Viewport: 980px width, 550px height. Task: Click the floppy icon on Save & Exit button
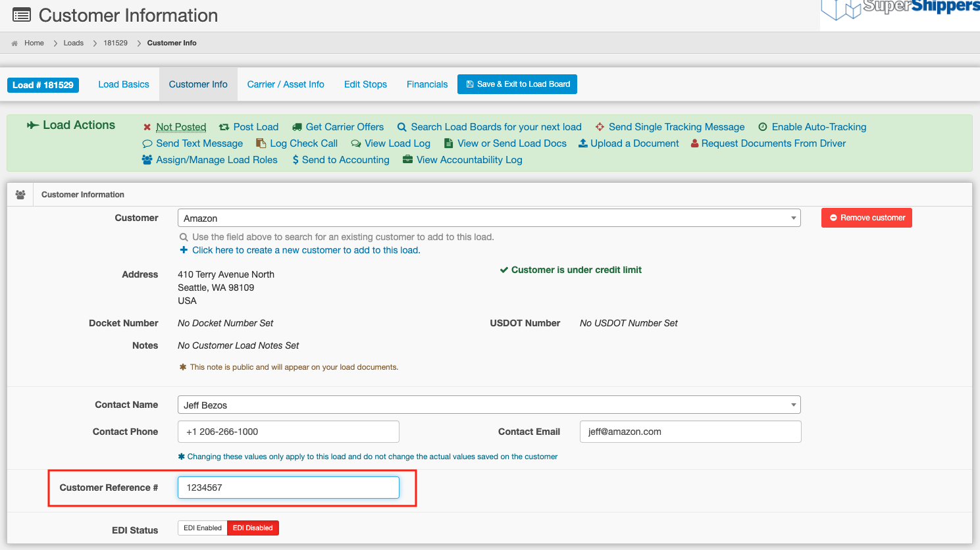click(470, 84)
